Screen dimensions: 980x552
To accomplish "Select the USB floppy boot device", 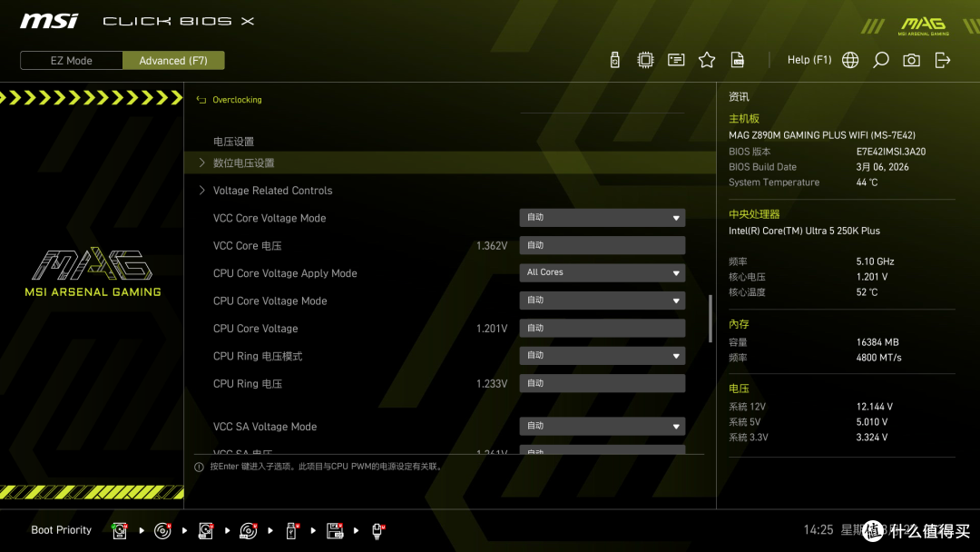I will click(x=334, y=531).
